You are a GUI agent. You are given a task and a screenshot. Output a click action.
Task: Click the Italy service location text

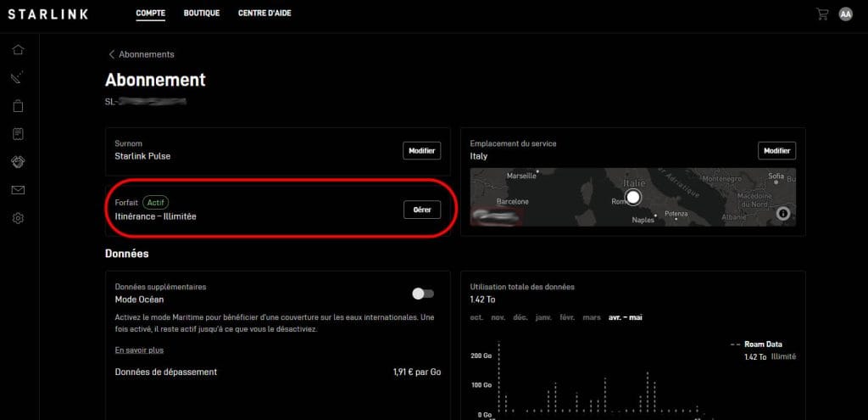(479, 156)
